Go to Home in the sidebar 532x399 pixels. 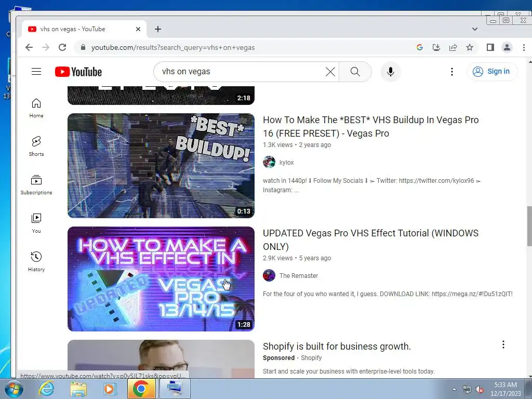click(36, 108)
